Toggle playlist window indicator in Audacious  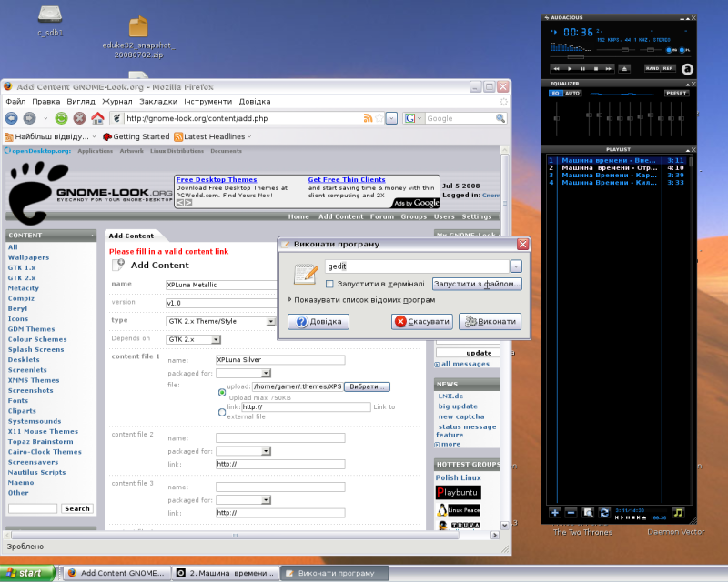[x=684, y=50]
